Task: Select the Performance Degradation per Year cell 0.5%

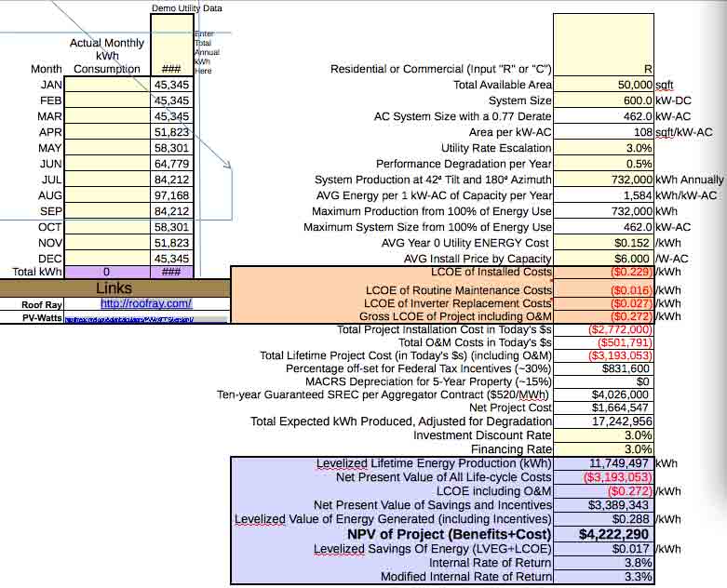Action: click(603, 164)
